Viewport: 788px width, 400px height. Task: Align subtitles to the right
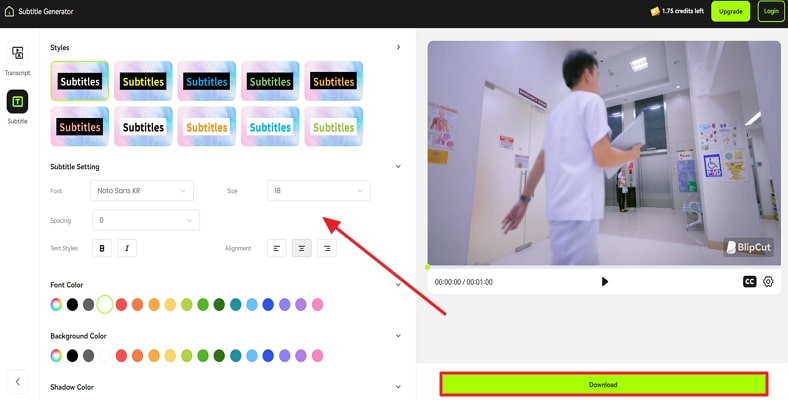pyautogui.click(x=326, y=248)
